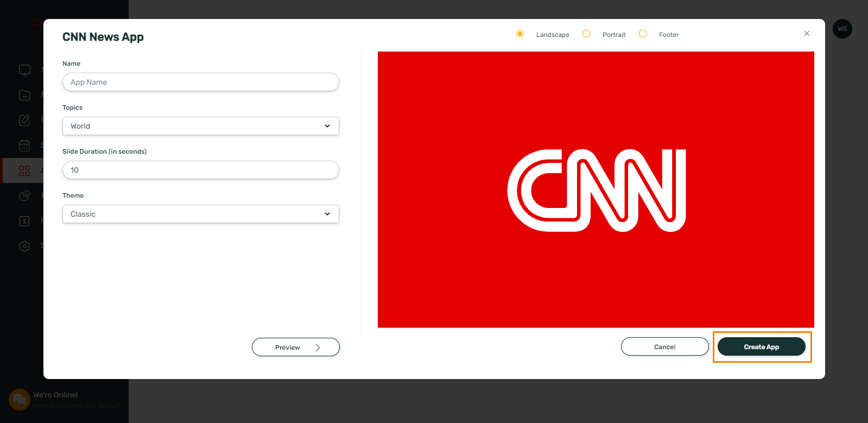Click the billing ticket icon in sidebar
The image size is (868, 423).
coord(24,221)
